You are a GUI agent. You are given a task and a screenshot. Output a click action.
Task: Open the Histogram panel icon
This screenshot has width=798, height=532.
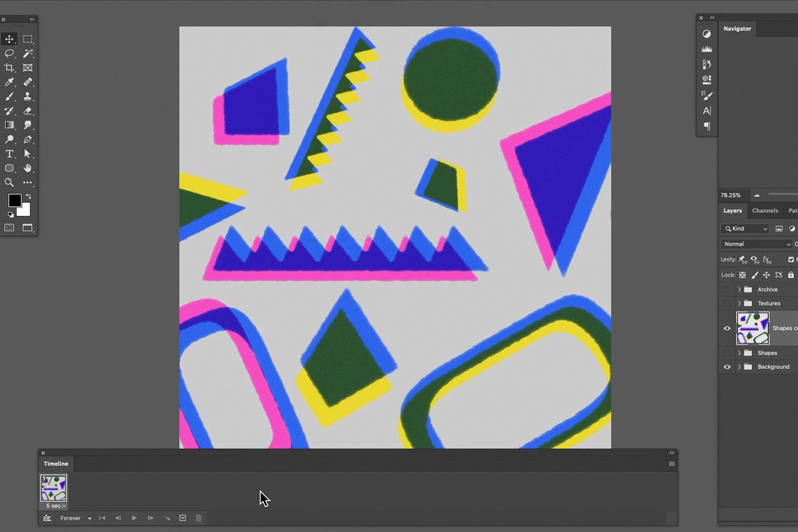[707, 49]
